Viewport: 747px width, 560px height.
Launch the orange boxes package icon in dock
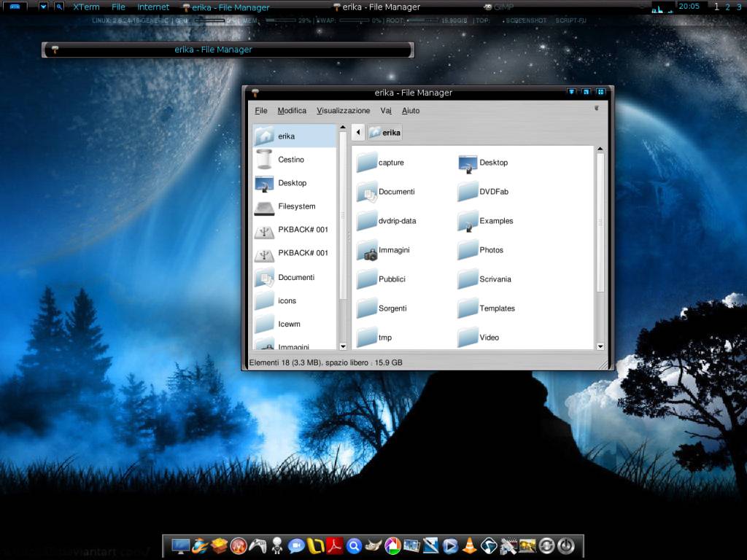(219, 545)
